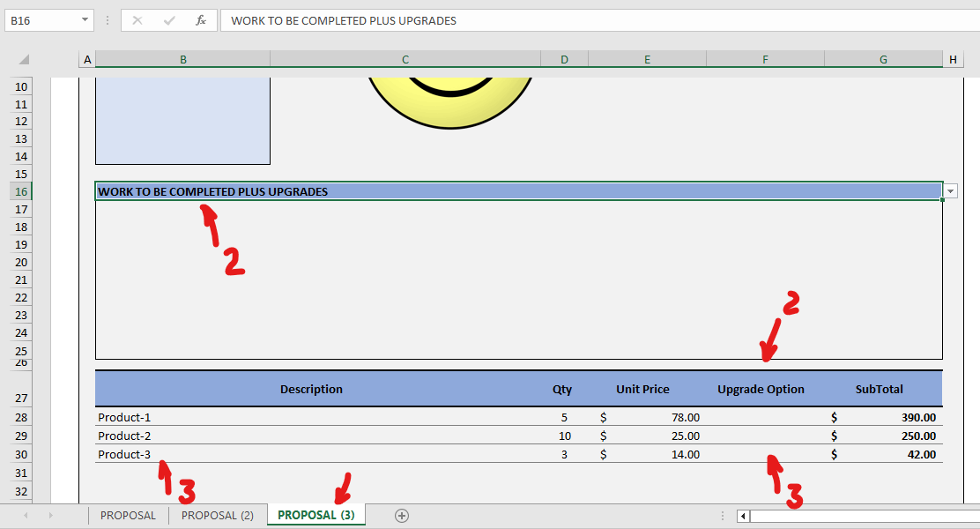The width and height of the screenshot is (980, 529).
Task: Click the SubTotal heading cell
Action: [884, 389]
